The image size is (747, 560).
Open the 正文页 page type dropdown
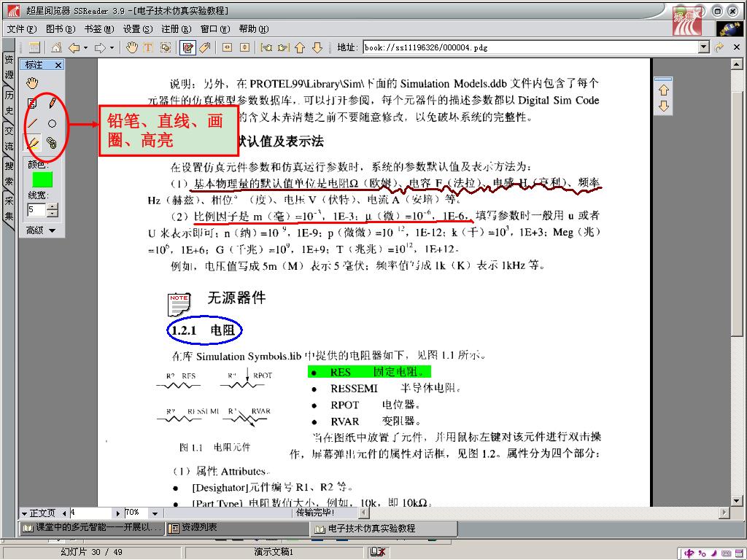[x=38, y=513]
